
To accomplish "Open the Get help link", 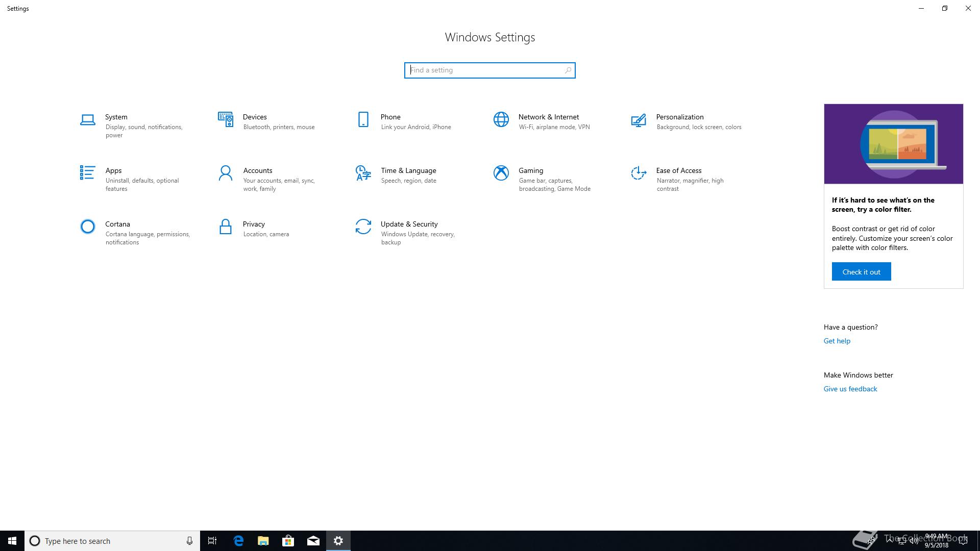I will (837, 341).
